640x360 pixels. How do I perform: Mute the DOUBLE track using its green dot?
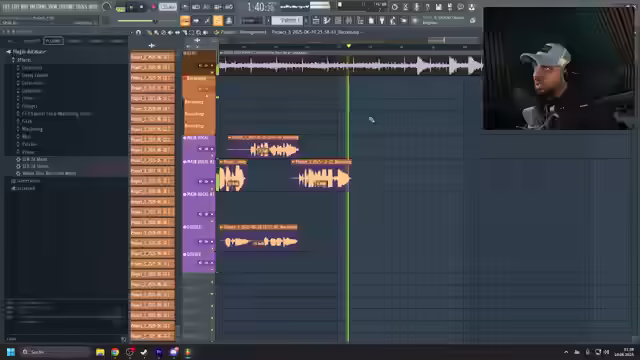click(x=184, y=227)
